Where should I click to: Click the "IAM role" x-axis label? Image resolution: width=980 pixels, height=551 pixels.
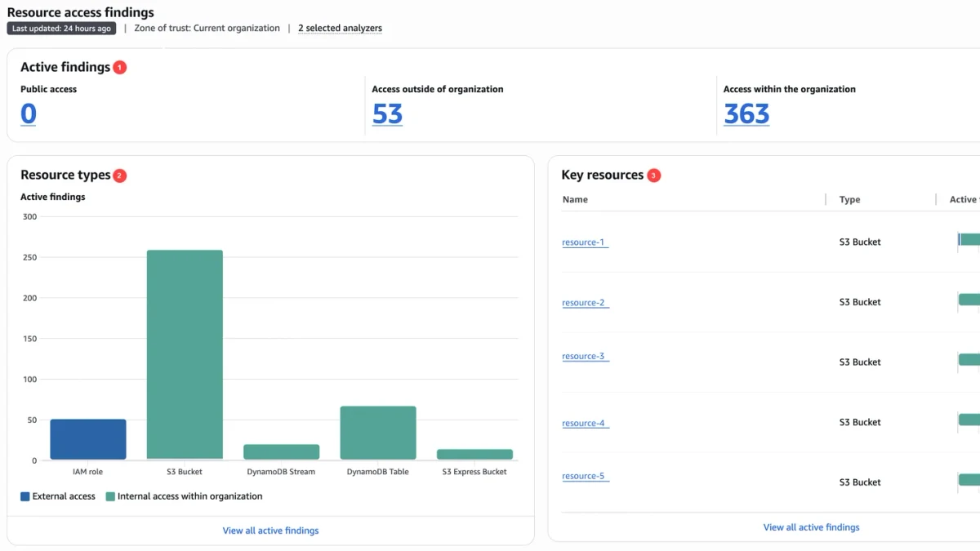88,472
